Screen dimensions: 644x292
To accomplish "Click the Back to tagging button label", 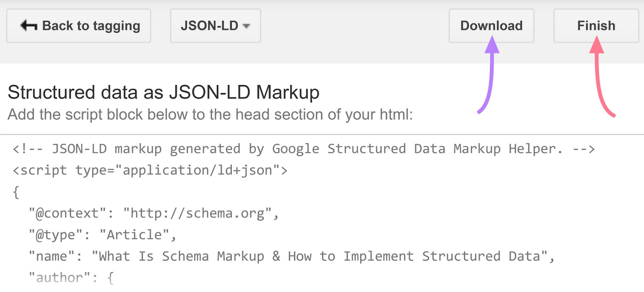I will click(91, 26).
